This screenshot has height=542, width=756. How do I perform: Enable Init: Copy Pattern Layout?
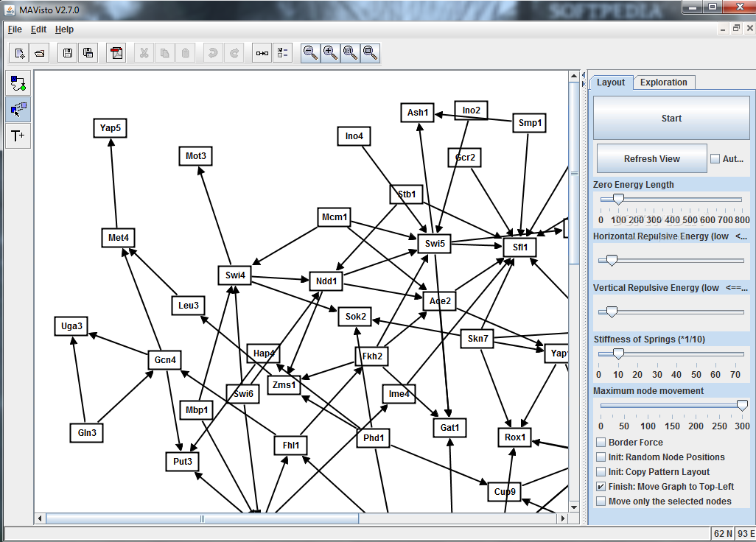pyautogui.click(x=601, y=471)
